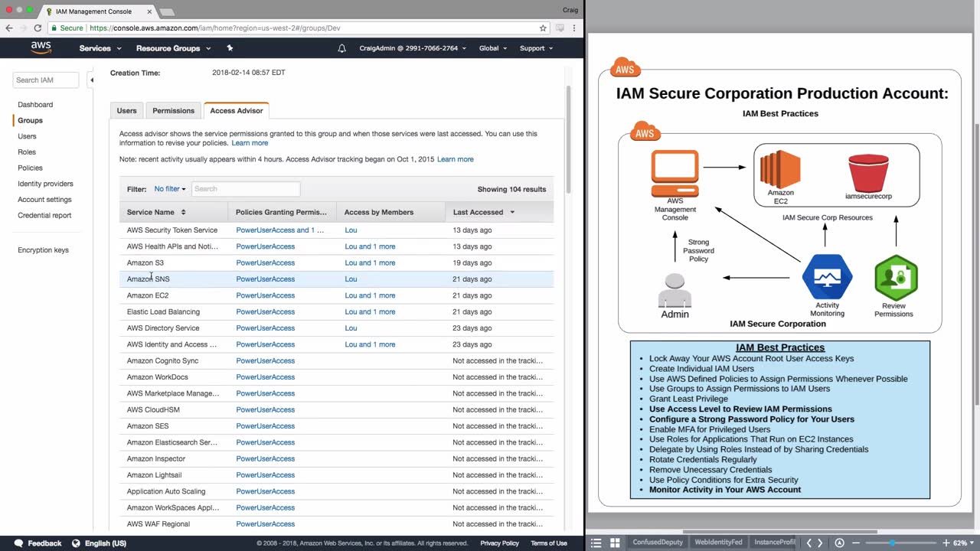Screen dimensions: 980x551
Task: Select the Access Advisor tab
Action: (x=237, y=111)
